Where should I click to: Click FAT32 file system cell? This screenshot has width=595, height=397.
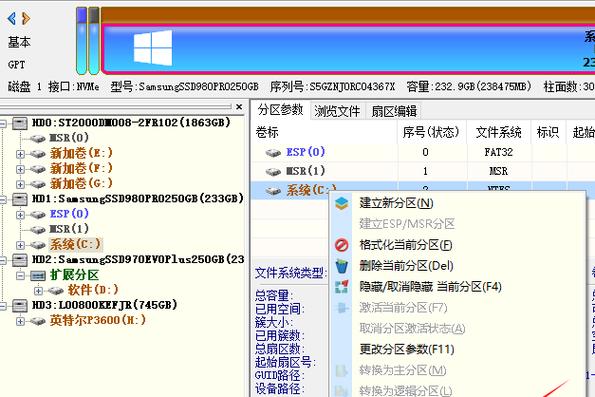tap(499, 152)
